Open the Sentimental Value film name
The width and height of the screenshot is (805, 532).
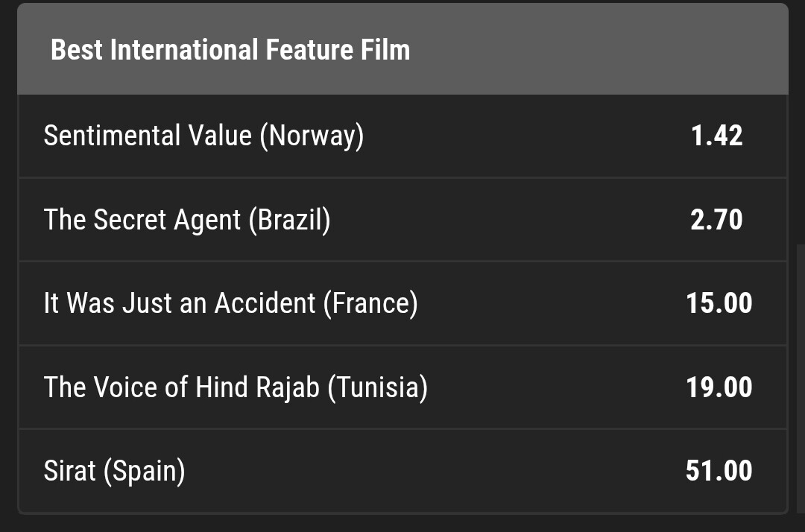pos(148,136)
